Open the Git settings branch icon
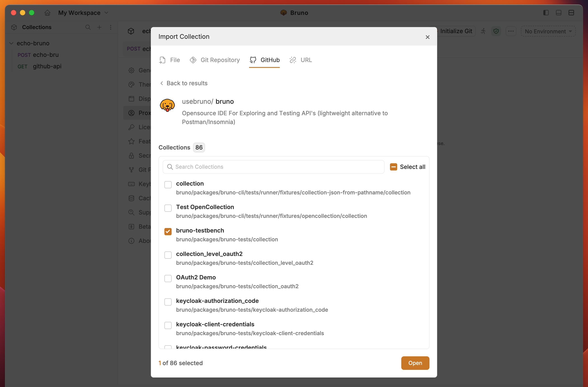Screen dimensions: 588x387 131,170
